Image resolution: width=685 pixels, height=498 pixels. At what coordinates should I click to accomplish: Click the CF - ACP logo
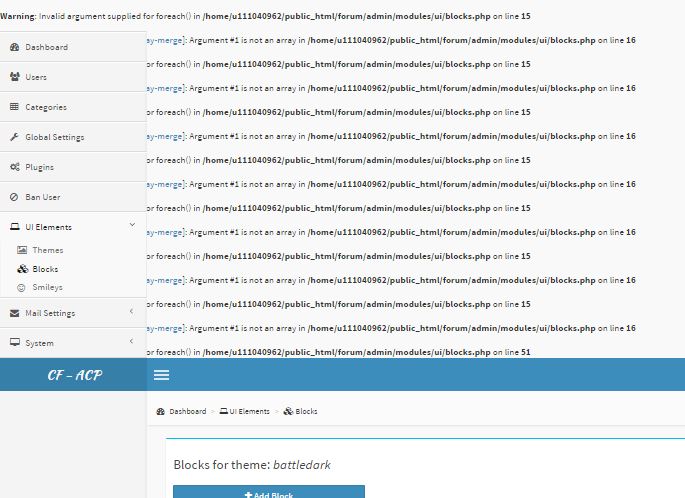[x=75, y=375]
